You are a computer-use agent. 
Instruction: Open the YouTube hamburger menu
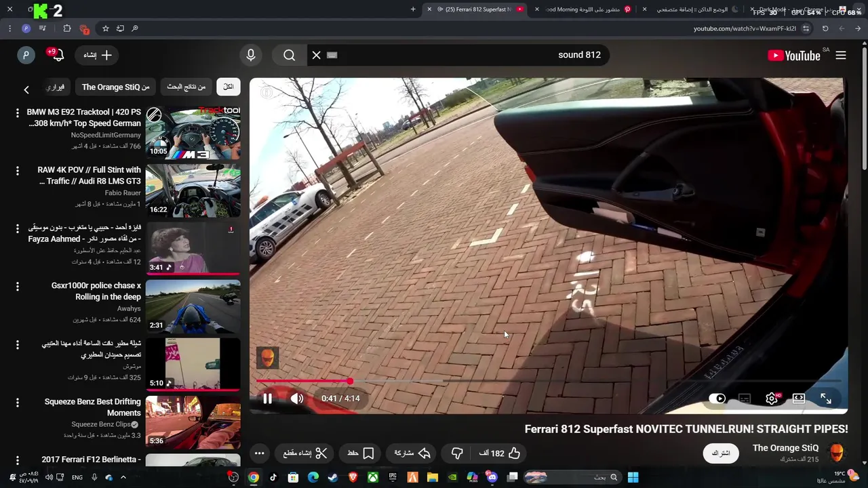coord(841,56)
